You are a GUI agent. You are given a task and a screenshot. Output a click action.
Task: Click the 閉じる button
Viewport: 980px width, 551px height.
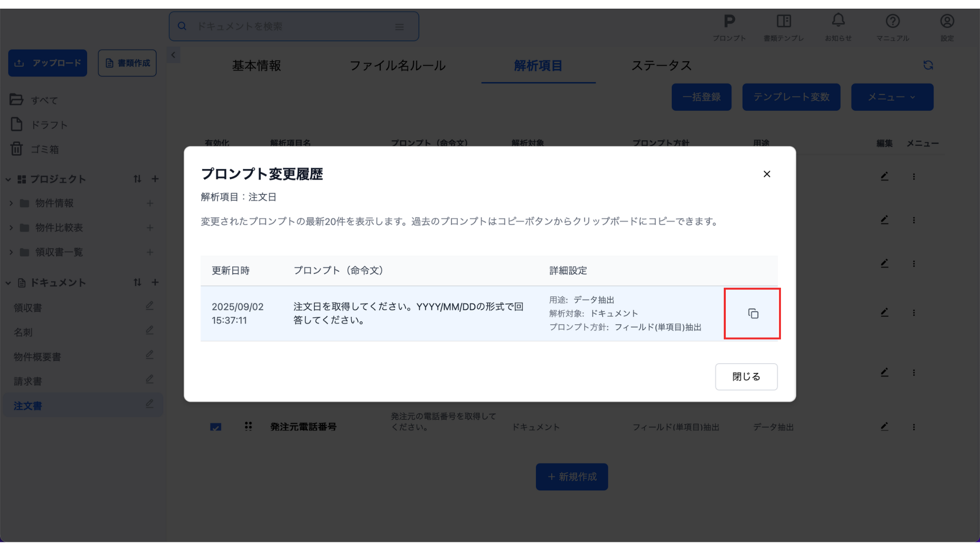(746, 377)
